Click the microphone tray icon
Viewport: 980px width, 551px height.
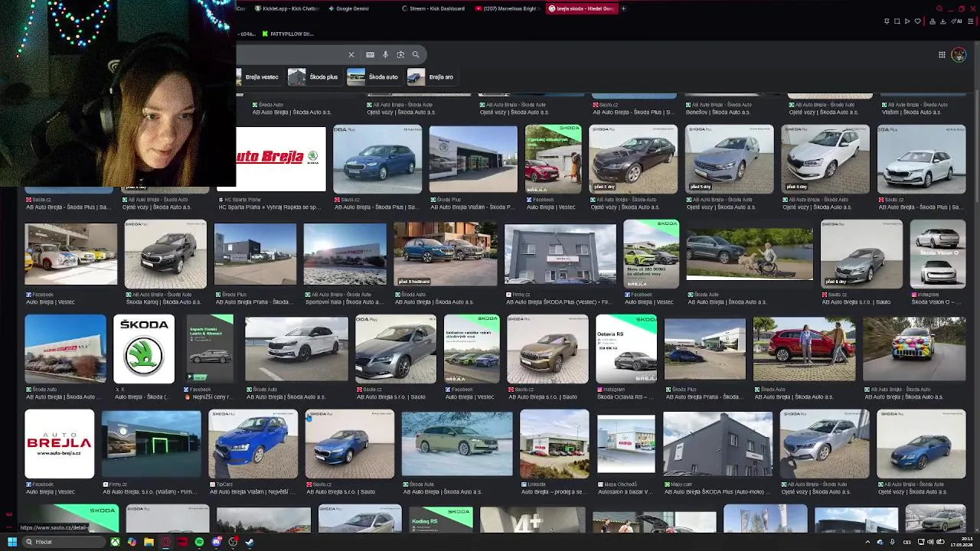(892, 542)
